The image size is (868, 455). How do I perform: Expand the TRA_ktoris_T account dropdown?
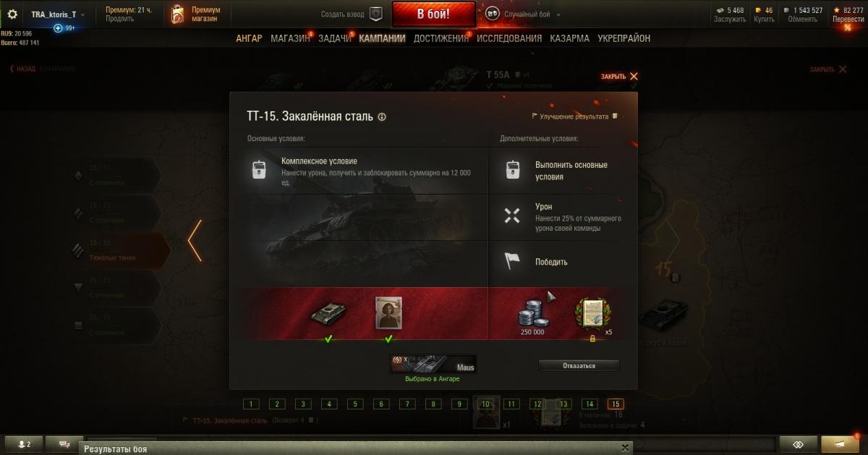57,14
